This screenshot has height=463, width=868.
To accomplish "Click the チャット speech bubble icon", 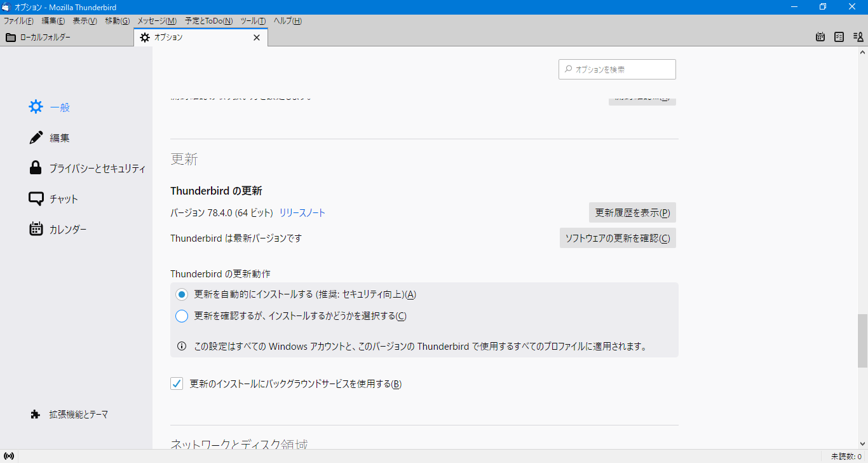I will 36,198.
